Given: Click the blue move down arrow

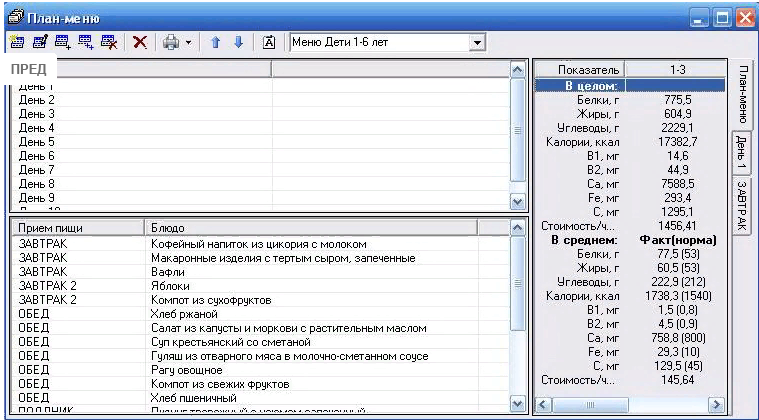Looking at the screenshot, I should [x=237, y=43].
